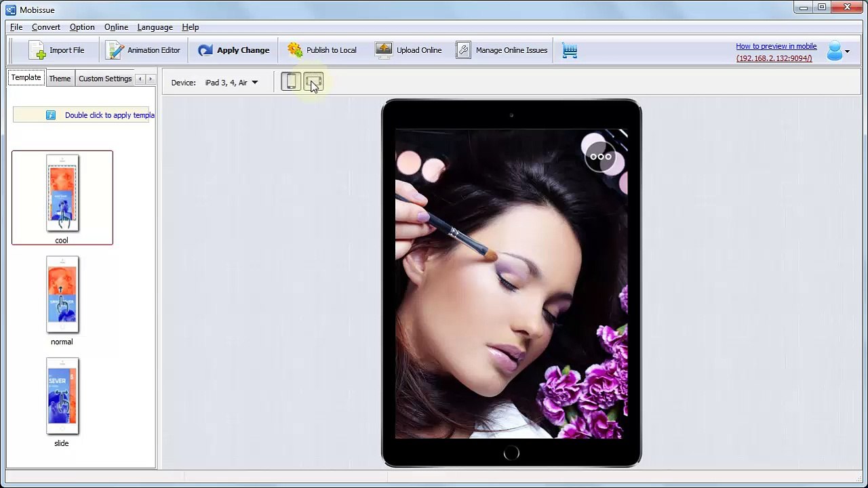This screenshot has width=868, height=488.
Task: Click the 'cool' template label
Action: pyautogui.click(x=62, y=240)
